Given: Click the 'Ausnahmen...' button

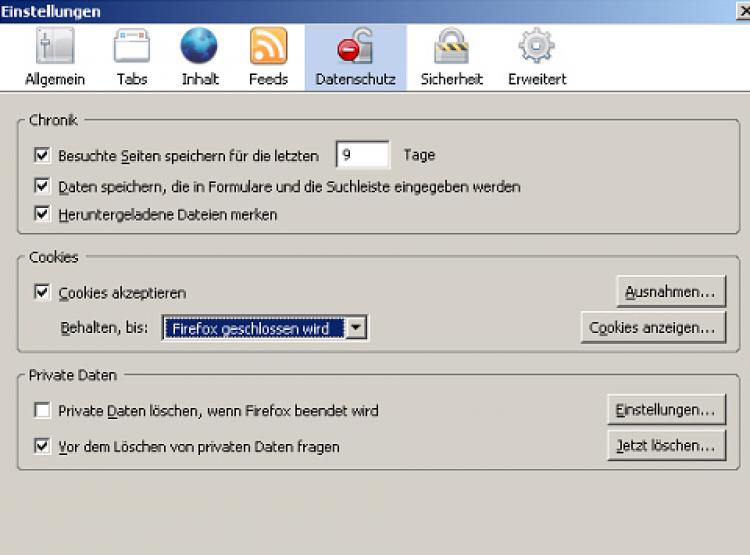Looking at the screenshot, I should [x=670, y=292].
